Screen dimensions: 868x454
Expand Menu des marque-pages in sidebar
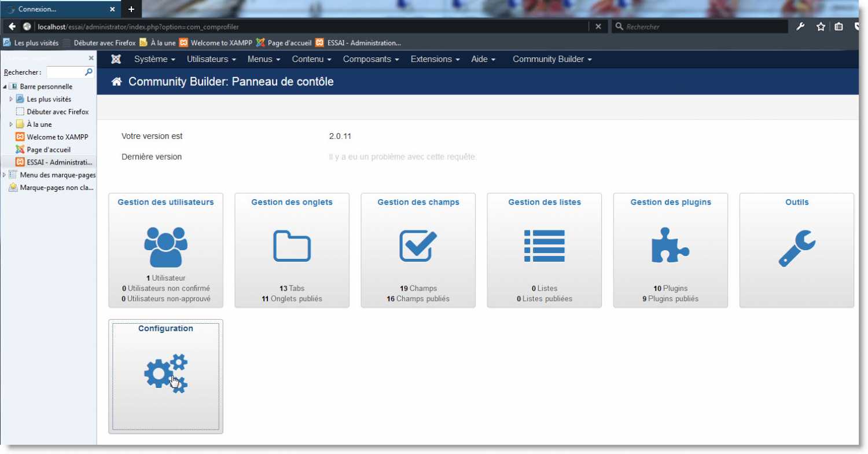click(x=5, y=175)
